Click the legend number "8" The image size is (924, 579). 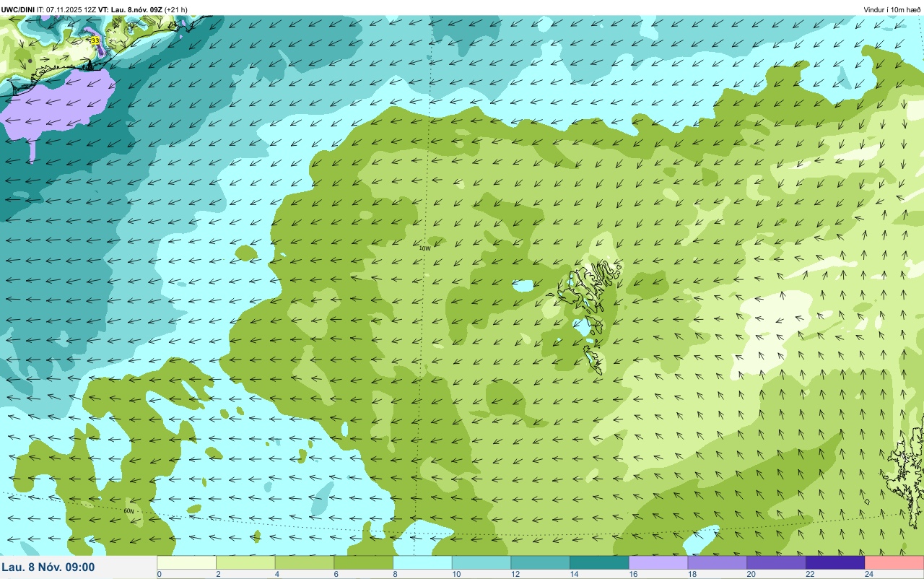[394, 574]
